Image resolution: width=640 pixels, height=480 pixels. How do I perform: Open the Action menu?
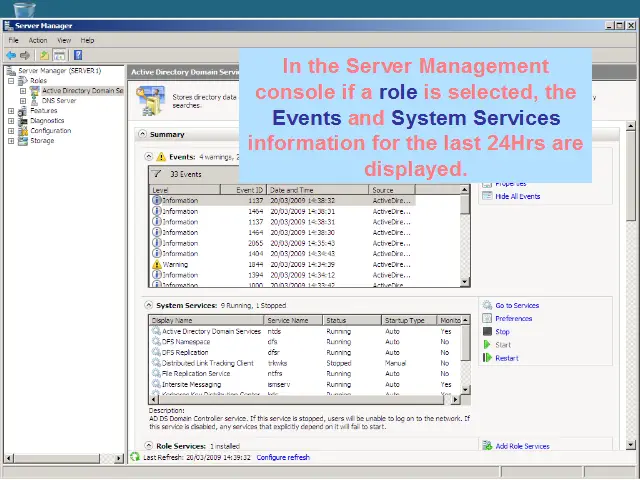pos(38,40)
